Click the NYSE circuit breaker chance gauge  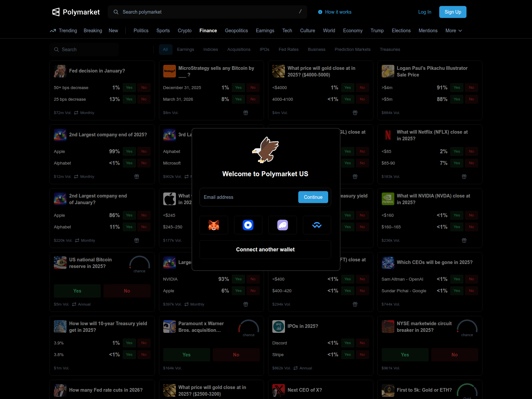[467, 328]
